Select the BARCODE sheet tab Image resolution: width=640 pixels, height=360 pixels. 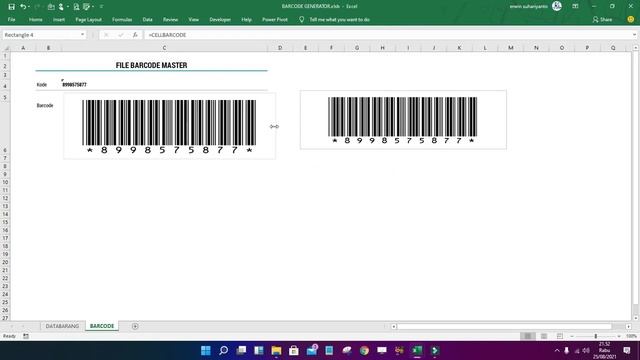pyautogui.click(x=102, y=326)
